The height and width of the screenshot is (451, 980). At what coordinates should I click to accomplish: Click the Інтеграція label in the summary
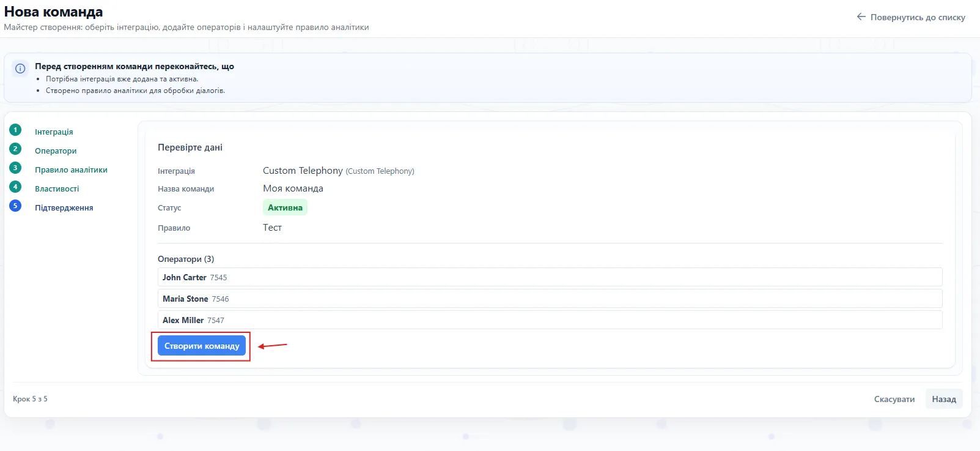[x=176, y=171]
